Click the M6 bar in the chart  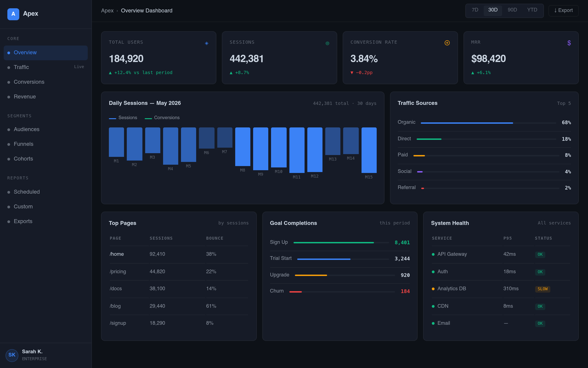pyautogui.click(x=206, y=138)
